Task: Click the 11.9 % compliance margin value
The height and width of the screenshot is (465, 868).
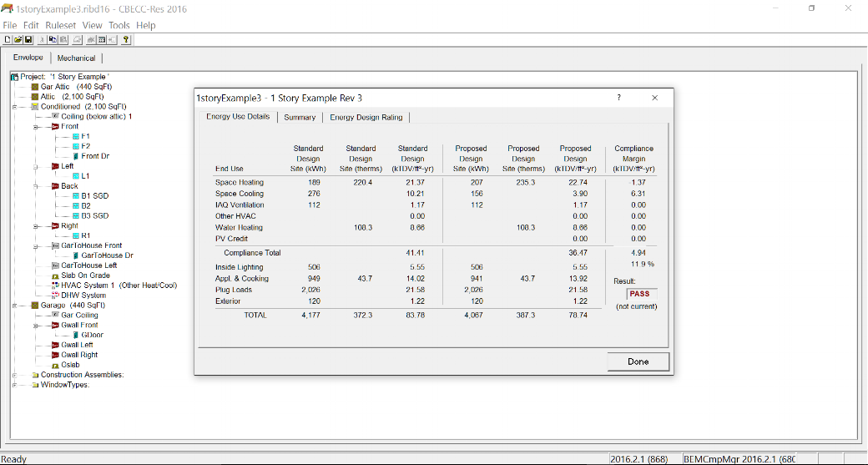Action: pyautogui.click(x=642, y=264)
